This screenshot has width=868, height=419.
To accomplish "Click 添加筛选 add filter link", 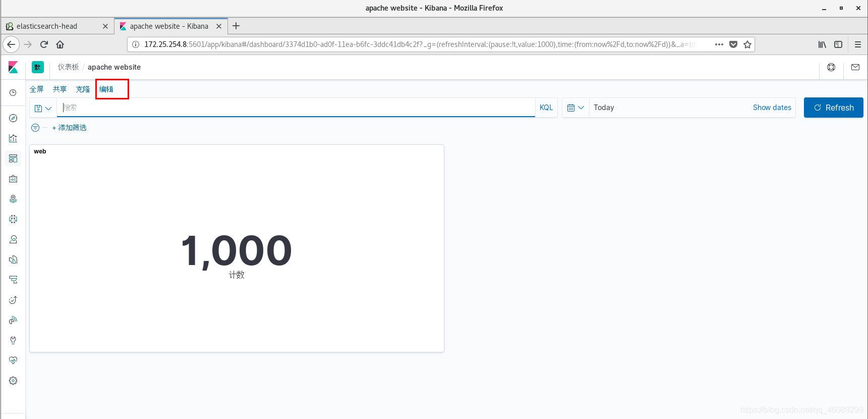I will [x=70, y=128].
